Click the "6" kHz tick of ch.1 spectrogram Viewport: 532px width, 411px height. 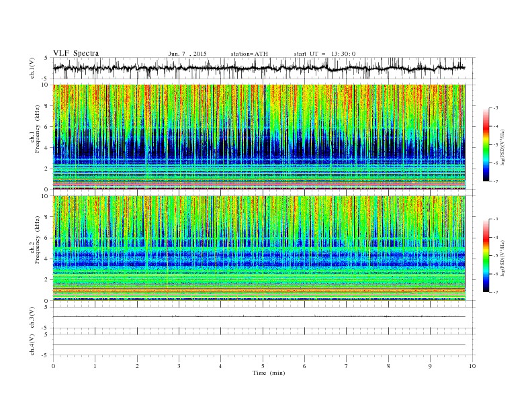click(x=47, y=127)
